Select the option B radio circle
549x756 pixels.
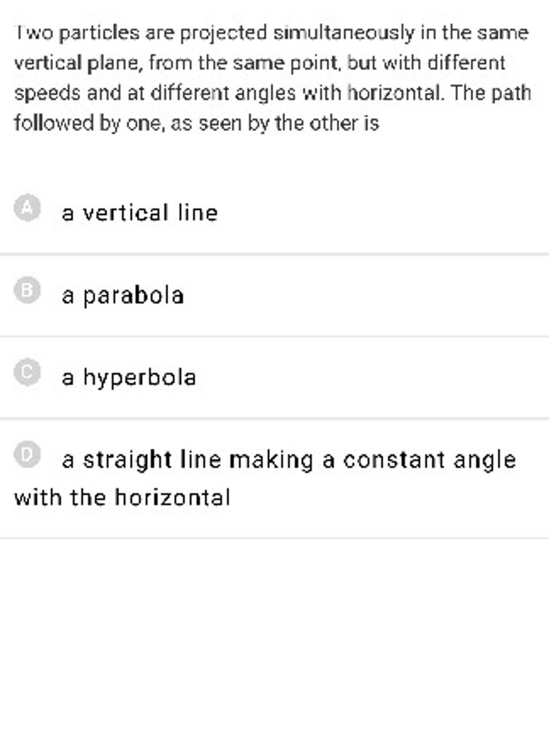pos(27,290)
